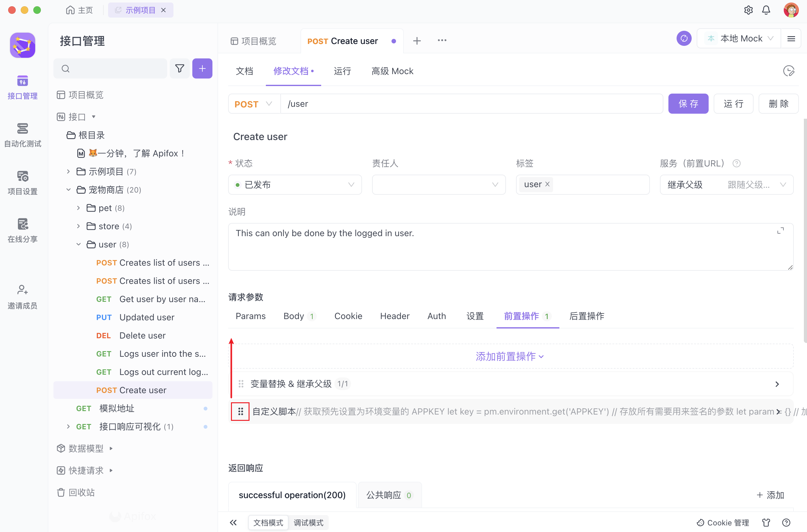Open the 在线分享 panel in sidebar
The image size is (807, 532).
click(x=22, y=229)
